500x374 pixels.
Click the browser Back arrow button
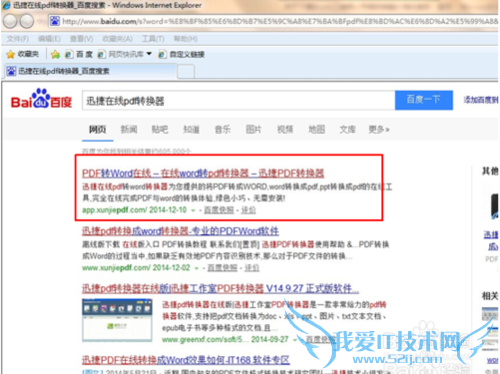[10, 21]
